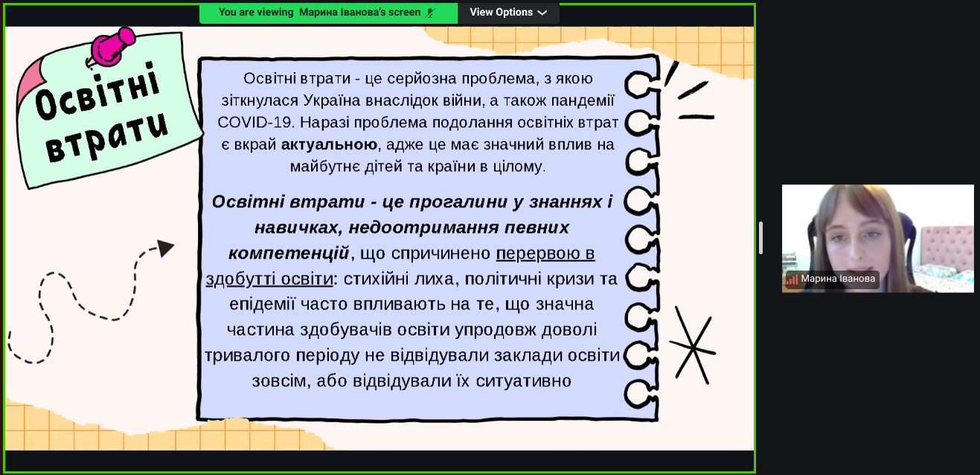This screenshot has height=475, width=980.
Task: Click the bottom spiral ring of the notepad
Action: 638,394
